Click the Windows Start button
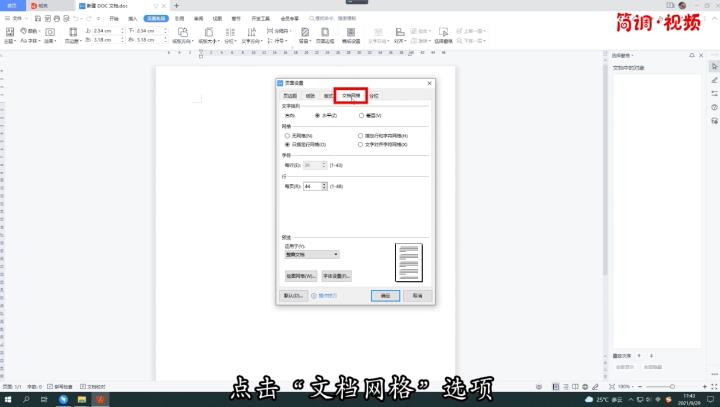Viewport: 720px width, 407px height. [x=8, y=399]
